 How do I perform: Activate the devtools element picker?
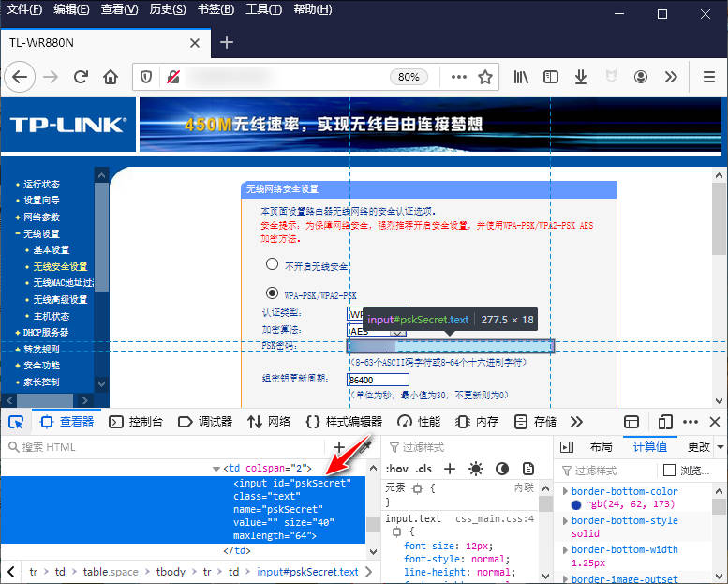pyautogui.click(x=16, y=422)
